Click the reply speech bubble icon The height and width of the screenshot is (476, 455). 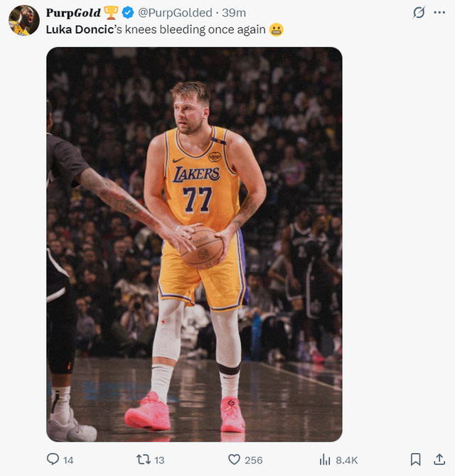tap(53, 460)
